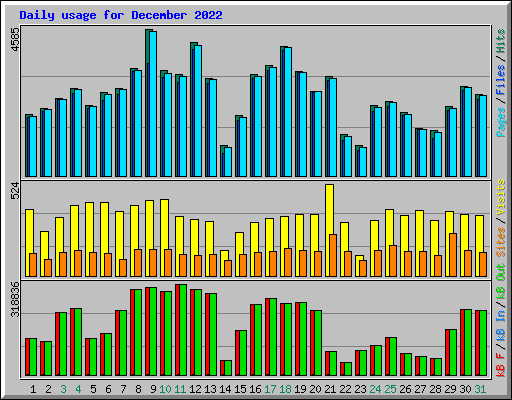The image size is (512, 400).
Task: Click the 4585 axis value label
Action: click(16, 40)
